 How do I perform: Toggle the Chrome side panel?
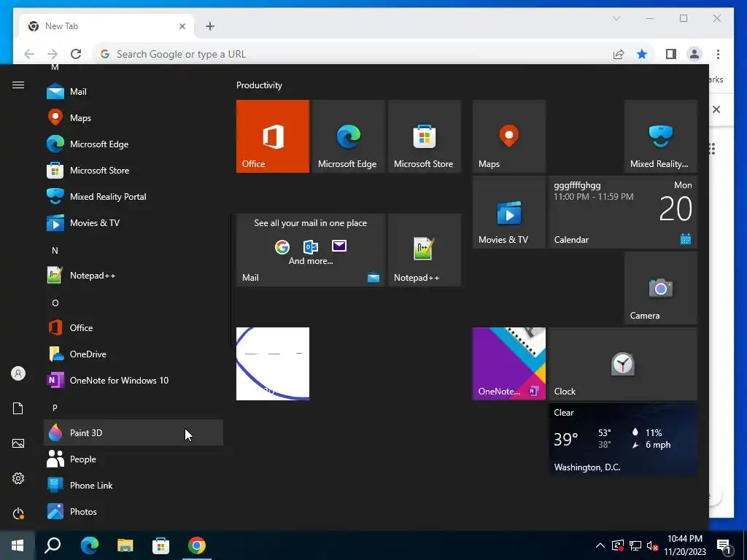coord(671,54)
